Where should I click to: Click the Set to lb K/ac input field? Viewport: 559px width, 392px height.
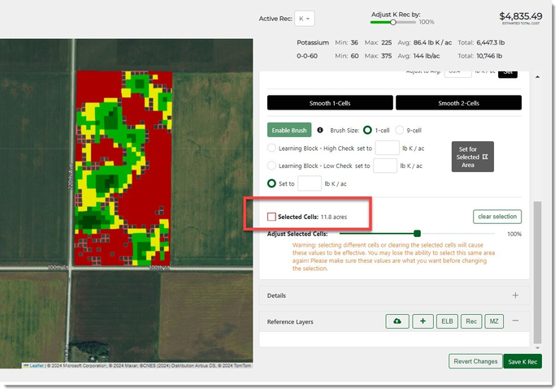tap(310, 183)
